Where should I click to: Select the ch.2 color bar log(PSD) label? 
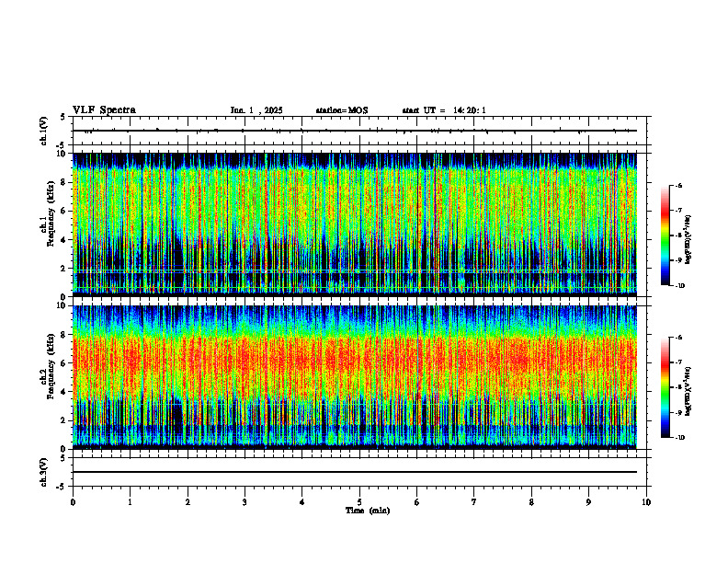(688, 390)
